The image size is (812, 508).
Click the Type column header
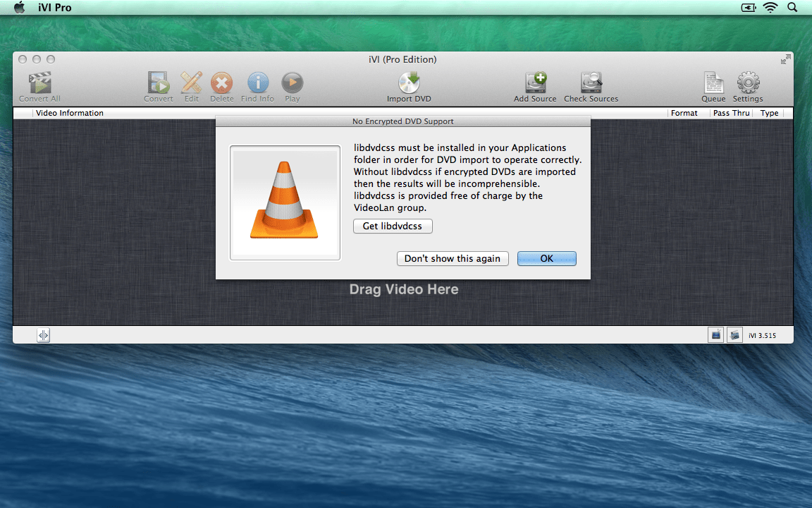point(769,113)
